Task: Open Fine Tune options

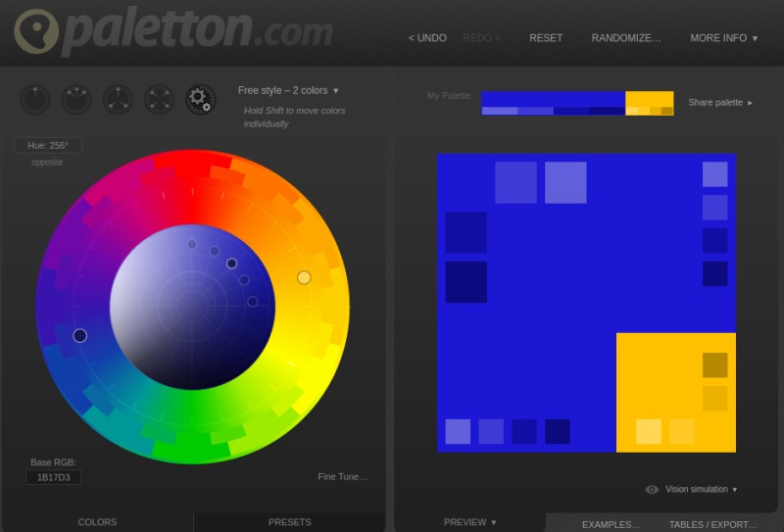Action: [x=342, y=477]
